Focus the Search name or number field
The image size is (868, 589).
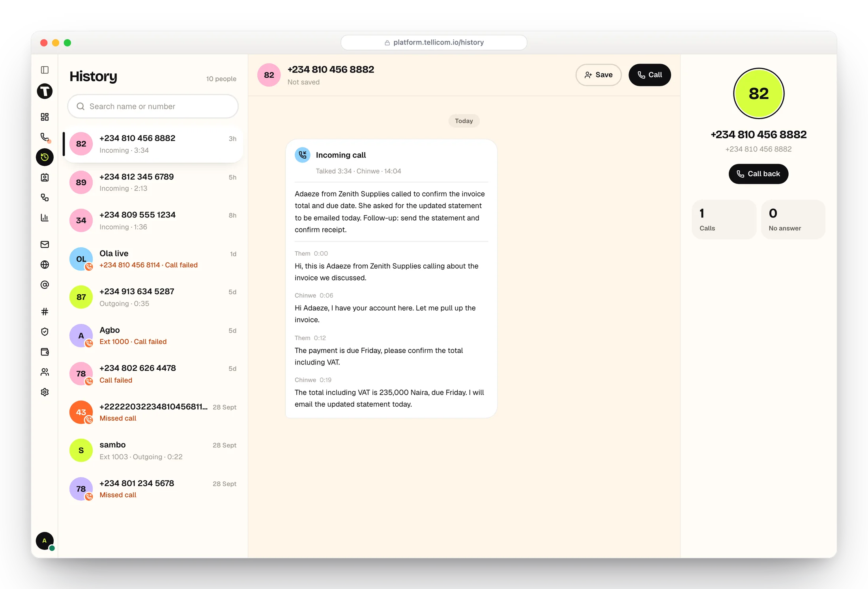153,107
